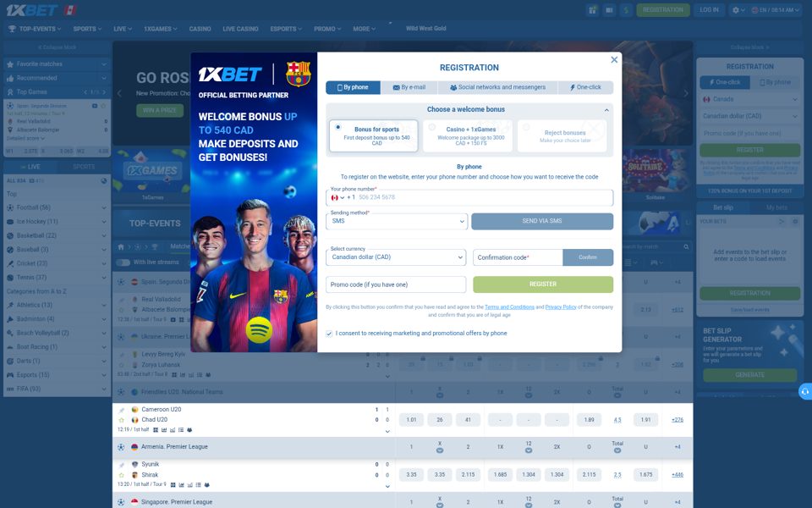Open the phone country code dropdown

(337, 197)
